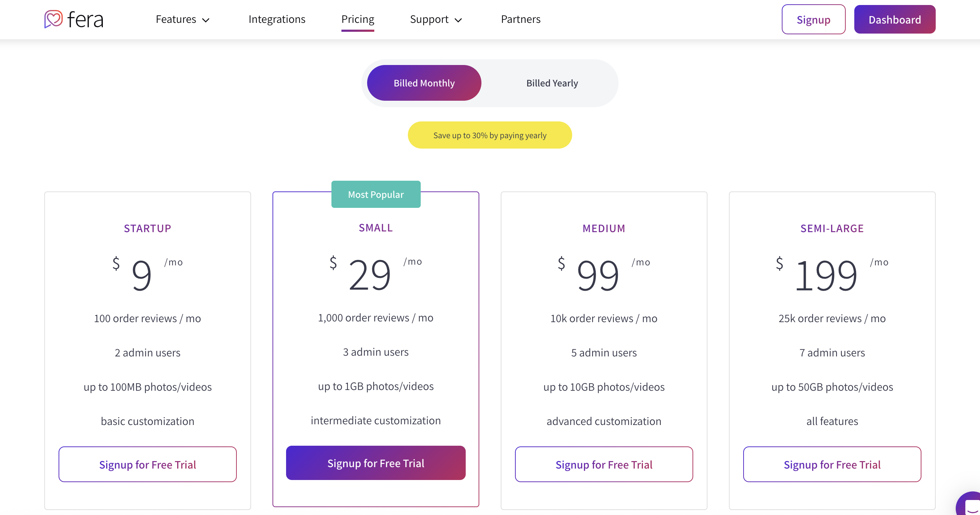This screenshot has width=980, height=515.
Task: Click the Most Popular label
Action: tap(376, 194)
